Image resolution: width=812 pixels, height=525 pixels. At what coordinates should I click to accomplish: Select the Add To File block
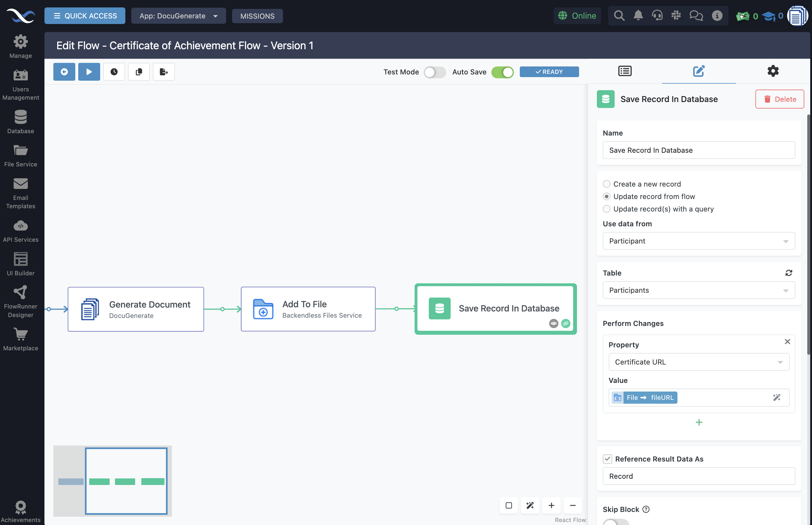pos(308,309)
